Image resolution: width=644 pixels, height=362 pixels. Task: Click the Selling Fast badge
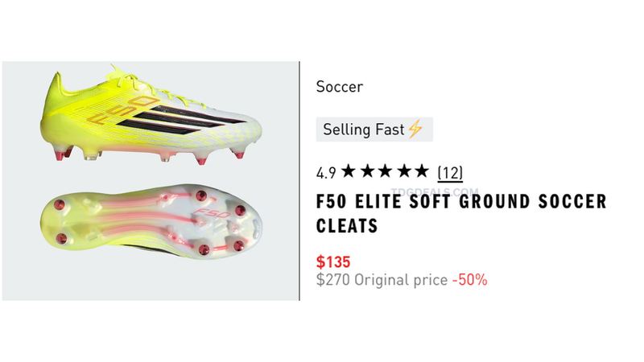click(x=374, y=130)
